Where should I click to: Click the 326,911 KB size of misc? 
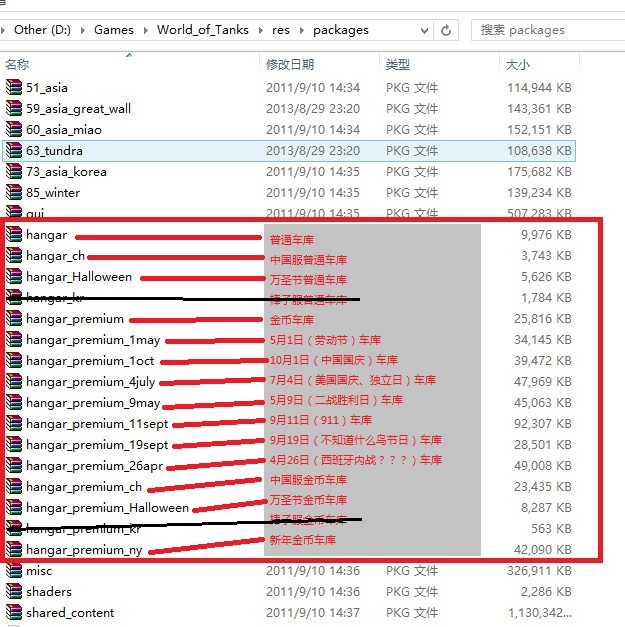pyautogui.click(x=539, y=571)
